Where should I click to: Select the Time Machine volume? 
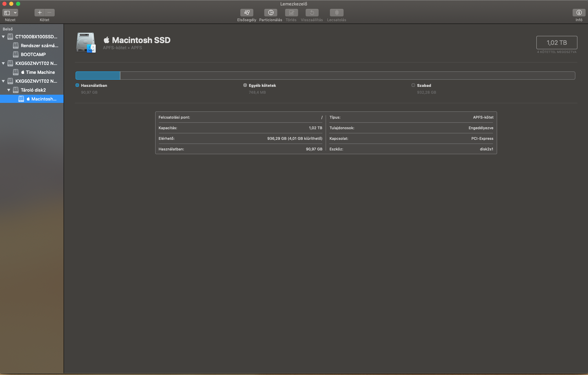[x=32, y=72]
